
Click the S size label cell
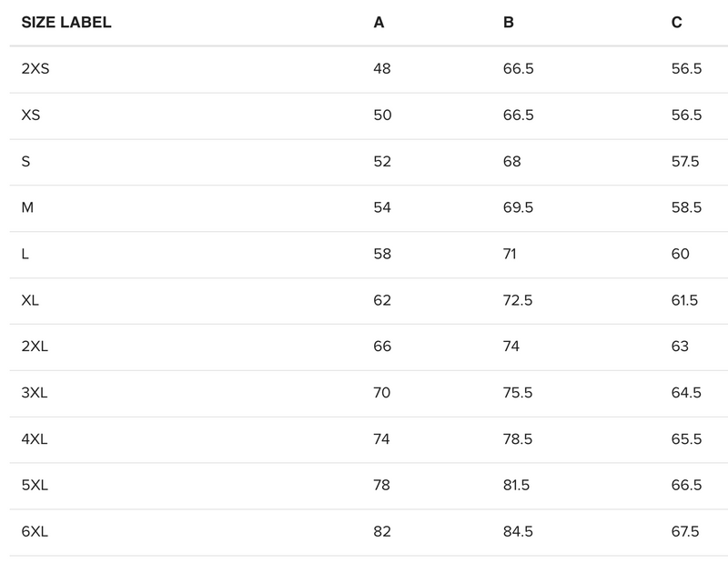[x=25, y=162]
